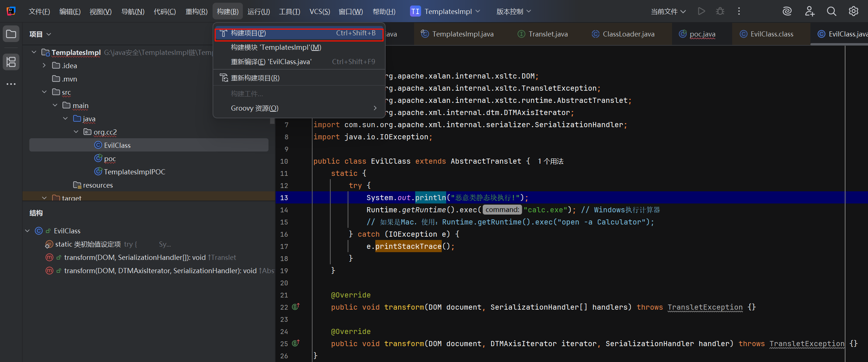Collapse the TemplatesImpl root tree node
Image resolution: width=868 pixels, height=362 pixels.
(x=34, y=52)
